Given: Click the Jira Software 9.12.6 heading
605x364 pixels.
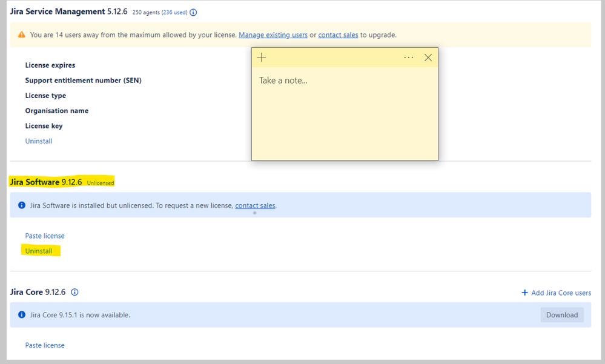Looking at the screenshot, I should pos(46,182).
